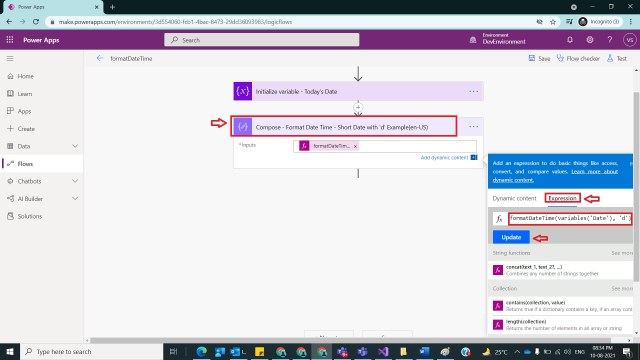Insert a step with the plus connector
The height and width of the screenshot is (360, 640).
point(358,108)
